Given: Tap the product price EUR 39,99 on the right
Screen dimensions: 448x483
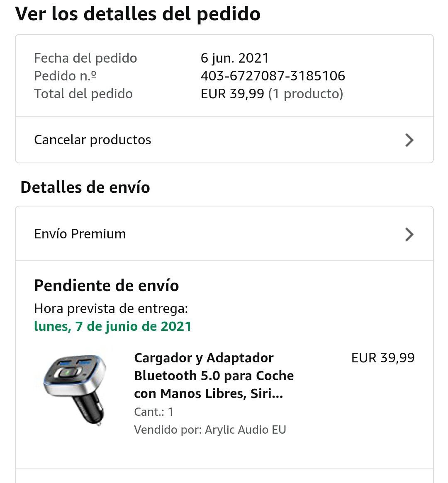Looking at the screenshot, I should point(382,358).
